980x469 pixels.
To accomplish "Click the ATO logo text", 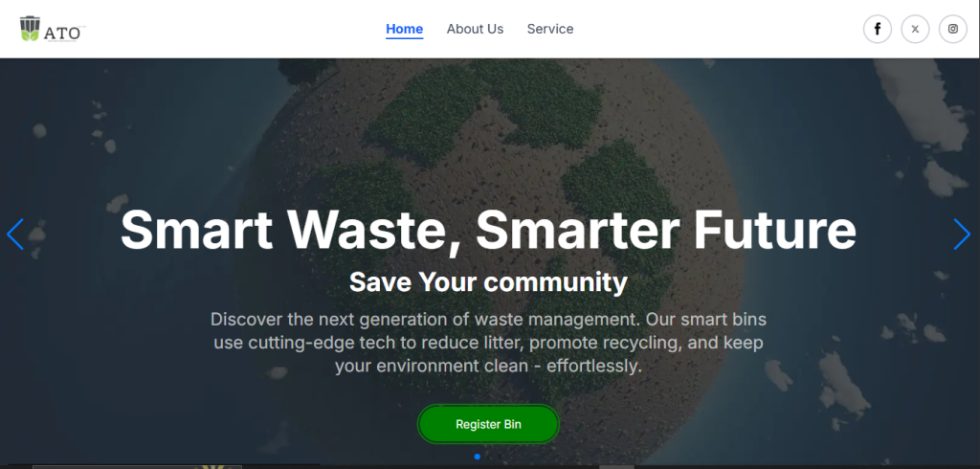I will click(x=62, y=33).
